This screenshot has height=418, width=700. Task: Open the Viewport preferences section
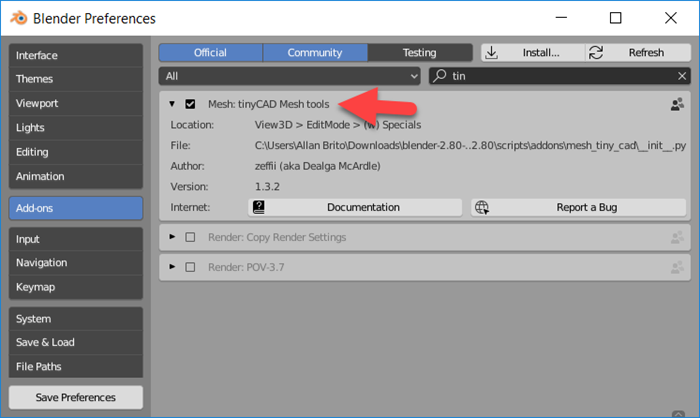[x=76, y=104]
